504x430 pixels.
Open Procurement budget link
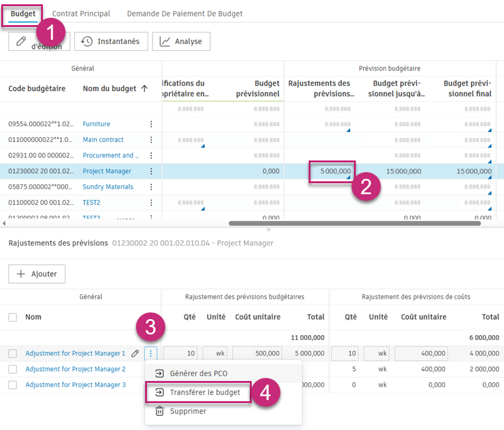click(x=111, y=156)
